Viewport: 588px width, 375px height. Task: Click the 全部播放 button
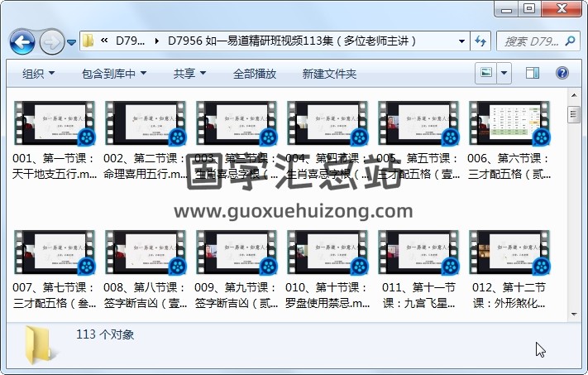pyautogui.click(x=254, y=74)
